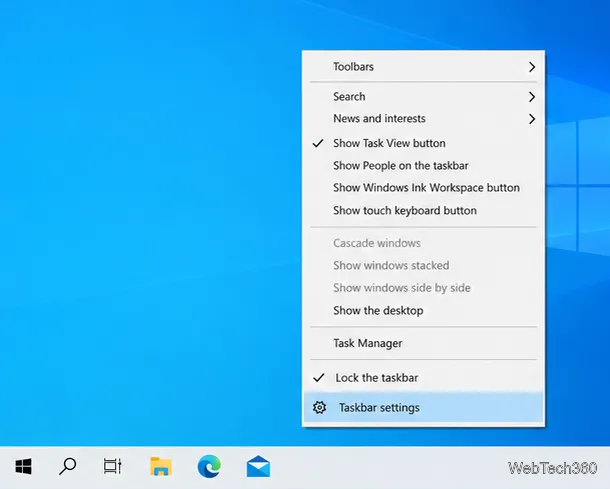Expand the News and interests submenu arrow
The height and width of the screenshot is (489, 610).
532,119
